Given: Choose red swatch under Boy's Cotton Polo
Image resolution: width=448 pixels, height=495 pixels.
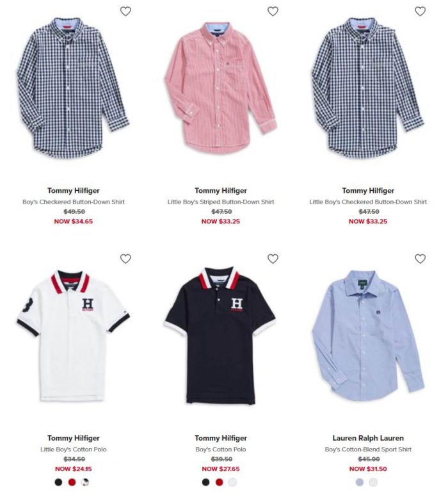Looking at the screenshot, I should pyautogui.click(x=220, y=482).
